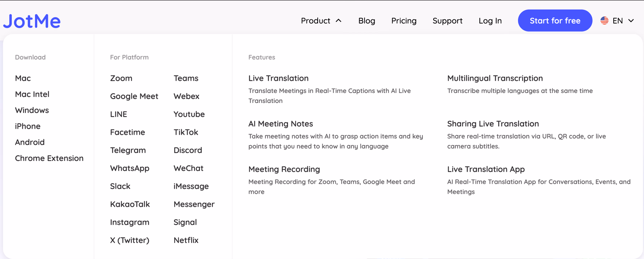Image resolution: width=644 pixels, height=259 pixels.
Task: Select X (Twitter) platform
Action: pyautogui.click(x=130, y=240)
